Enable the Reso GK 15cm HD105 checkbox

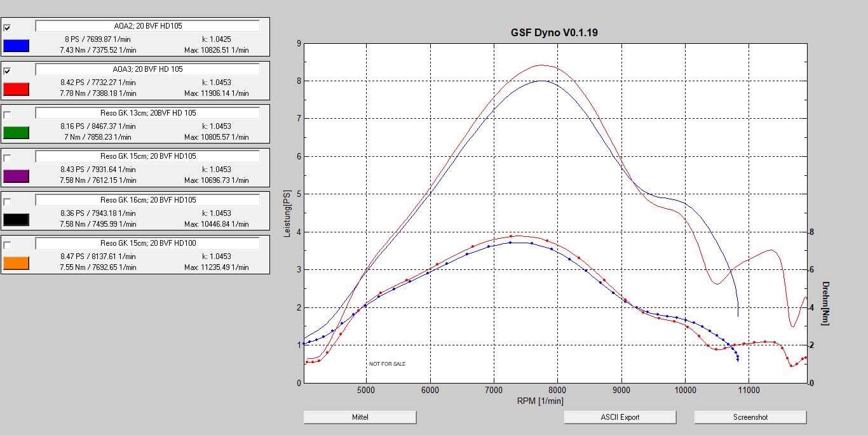(x=7, y=158)
